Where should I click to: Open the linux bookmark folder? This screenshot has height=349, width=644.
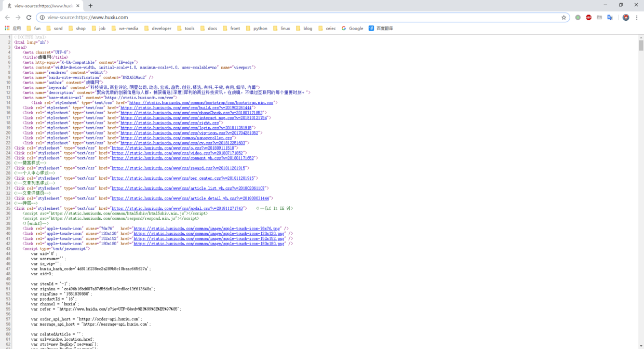(x=281, y=29)
